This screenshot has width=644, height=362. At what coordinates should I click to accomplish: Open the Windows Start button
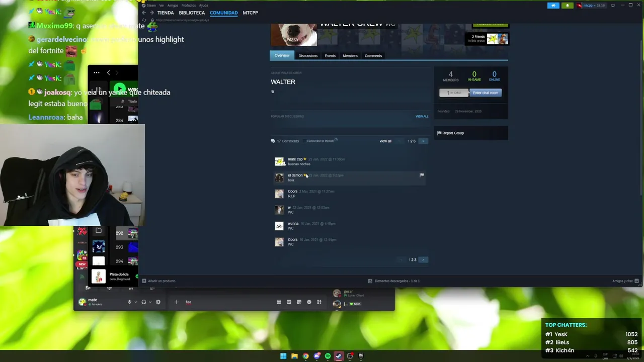[283, 356]
